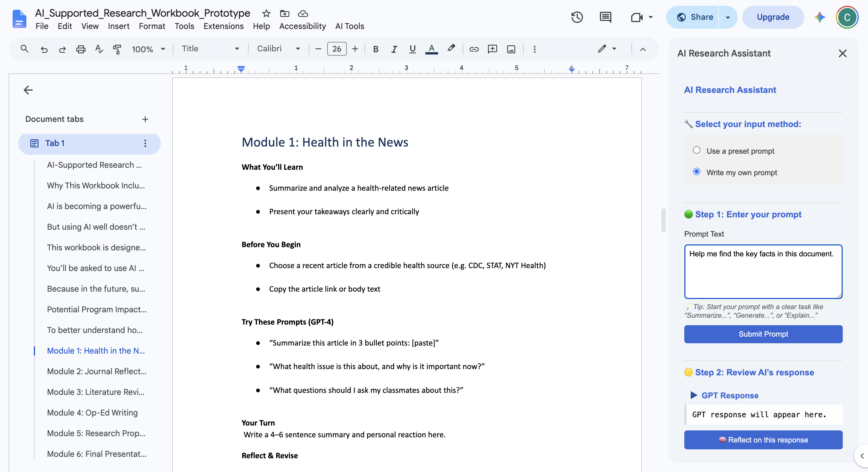
Task: Open Share options dropdown arrow
Action: [728, 17]
